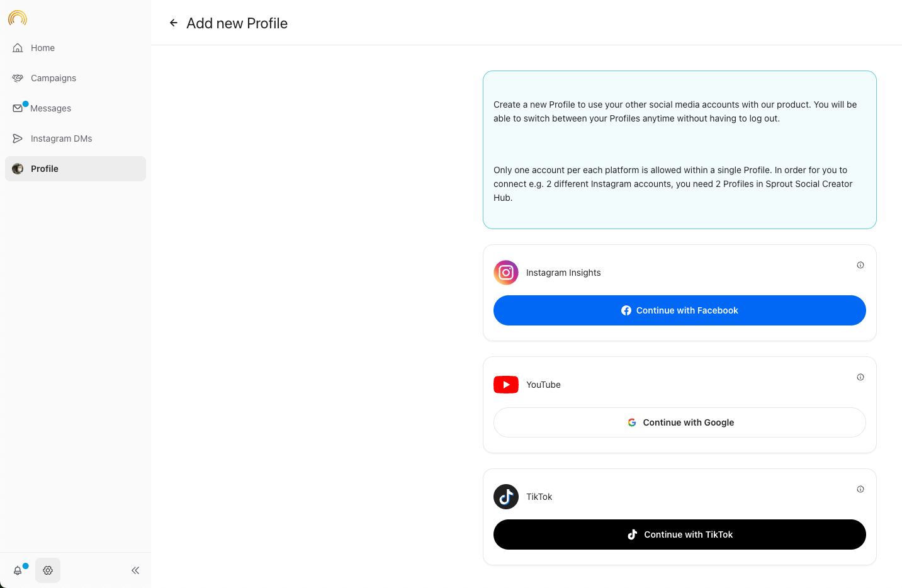This screenshot has height=588, width=902.
Task: Click the Instagram Insights info icon
Action: click(x=860, y=265)
